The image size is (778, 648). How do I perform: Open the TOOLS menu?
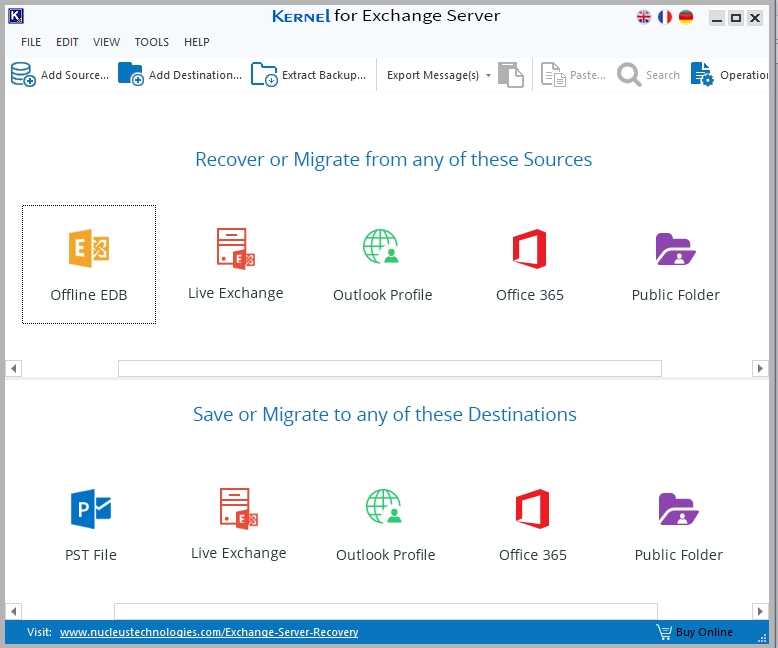point(152,42)
